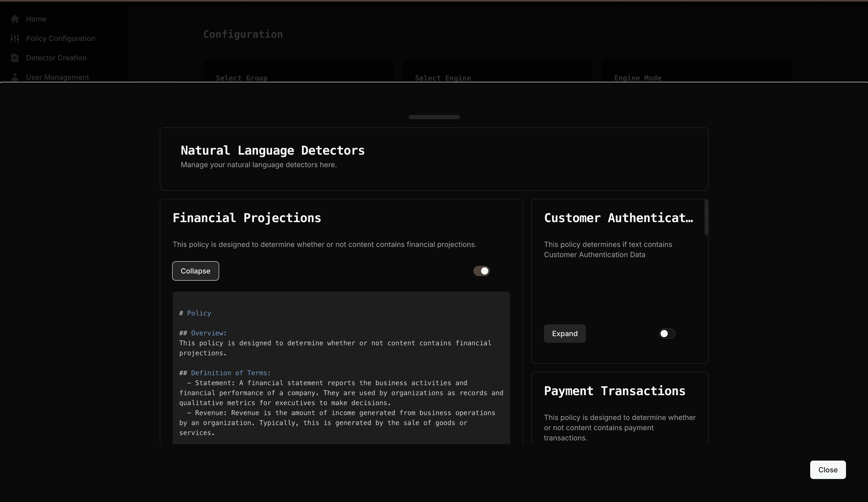Viewport: 868px width, 502px height.
Task: Click the Payment Transactions card heading
Action: point(615,391)
